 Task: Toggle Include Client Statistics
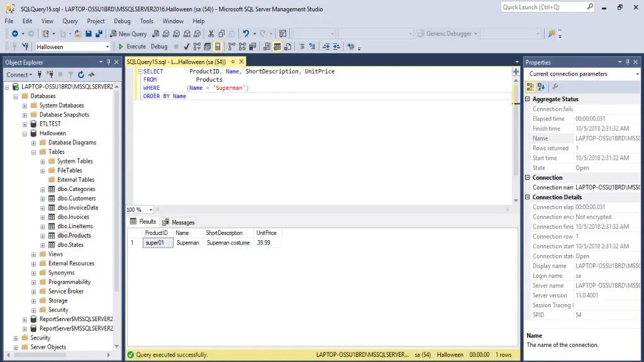[253, 47]
